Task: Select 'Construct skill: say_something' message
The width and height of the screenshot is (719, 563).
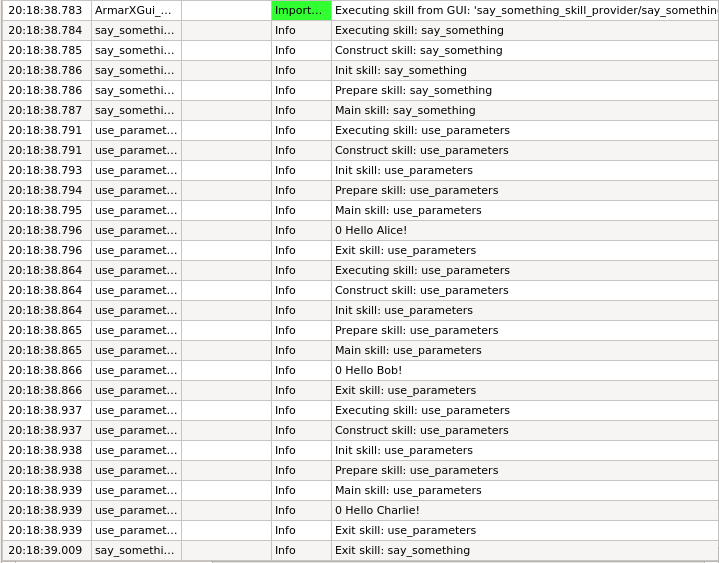Action: (419, 50)
